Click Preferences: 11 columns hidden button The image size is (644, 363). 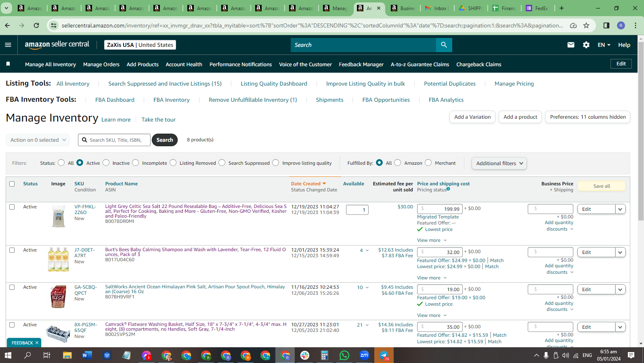[x=588, y=117]
